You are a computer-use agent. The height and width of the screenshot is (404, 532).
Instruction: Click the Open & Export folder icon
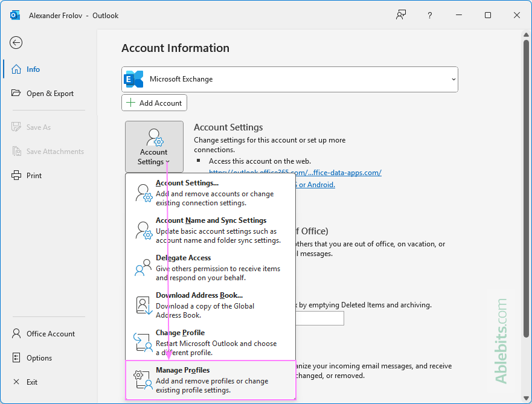coord(16,93)
